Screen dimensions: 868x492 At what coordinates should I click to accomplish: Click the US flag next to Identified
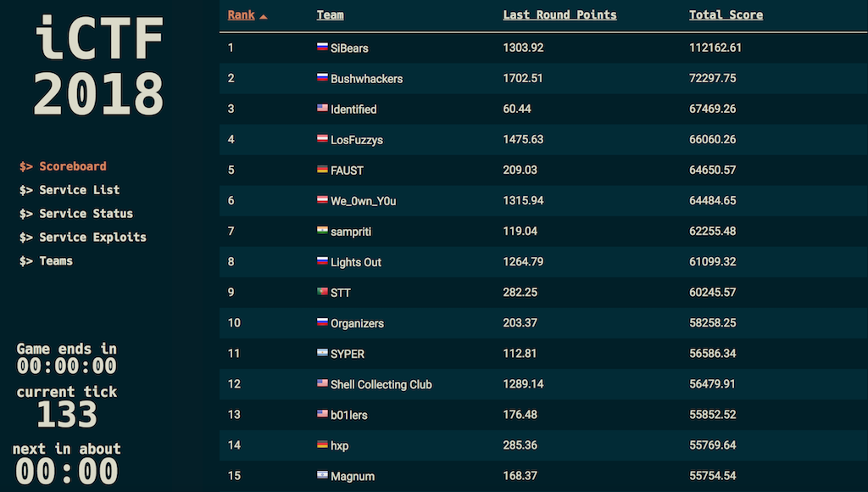click(322, 108)
